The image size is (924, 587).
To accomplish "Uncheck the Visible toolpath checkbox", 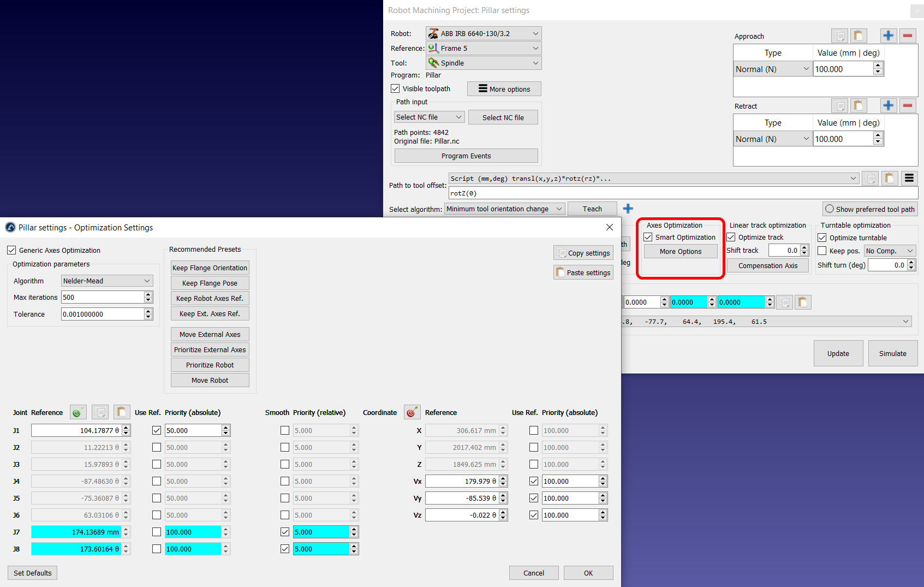I will [395, 88].
